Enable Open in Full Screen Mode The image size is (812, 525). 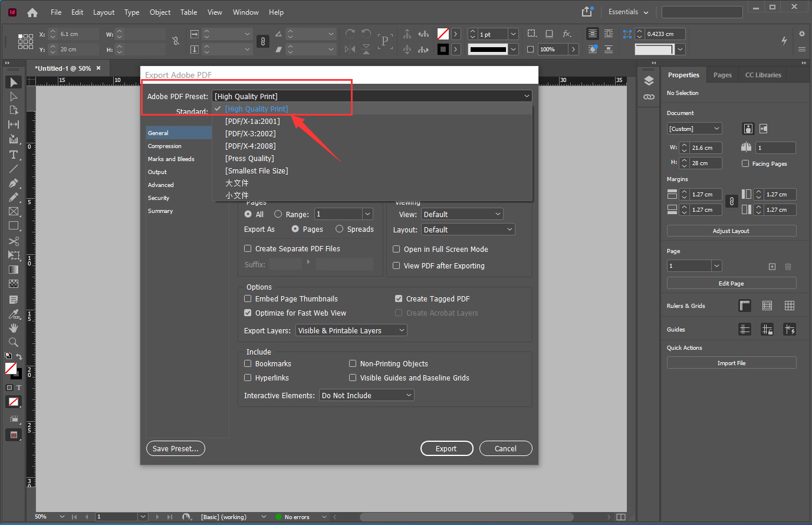(x=396, y=249)
